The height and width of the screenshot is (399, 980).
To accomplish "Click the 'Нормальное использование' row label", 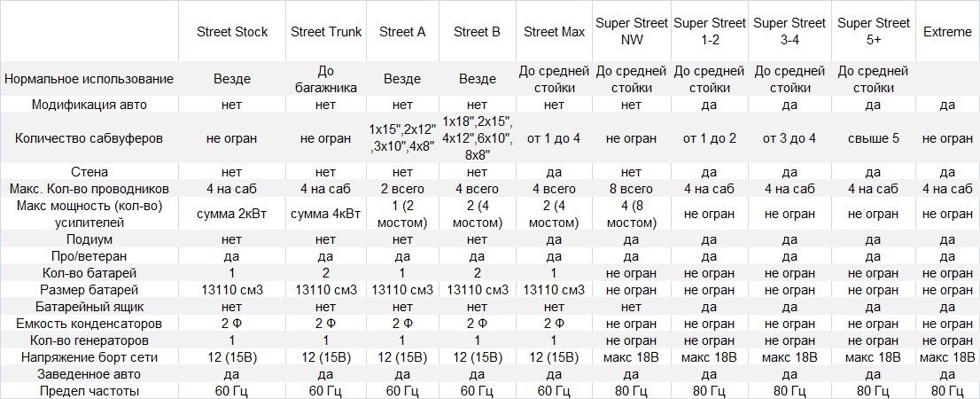I will point(89,79).
